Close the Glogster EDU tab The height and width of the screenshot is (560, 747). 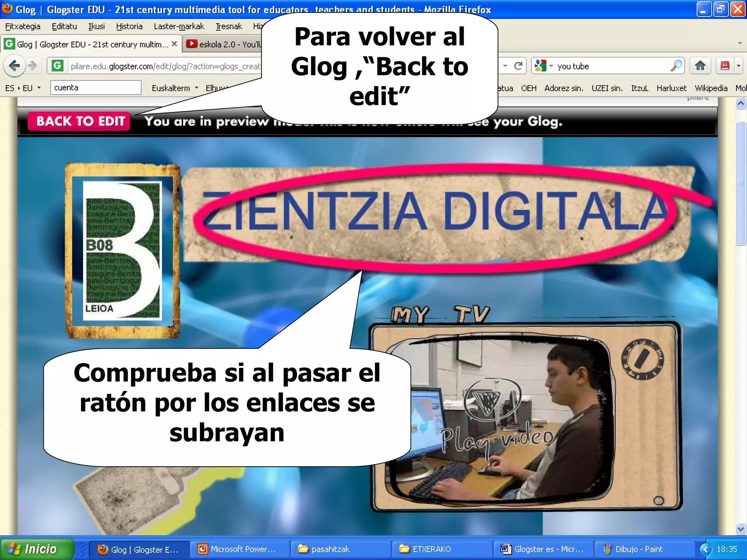click(x=174, y=44)
